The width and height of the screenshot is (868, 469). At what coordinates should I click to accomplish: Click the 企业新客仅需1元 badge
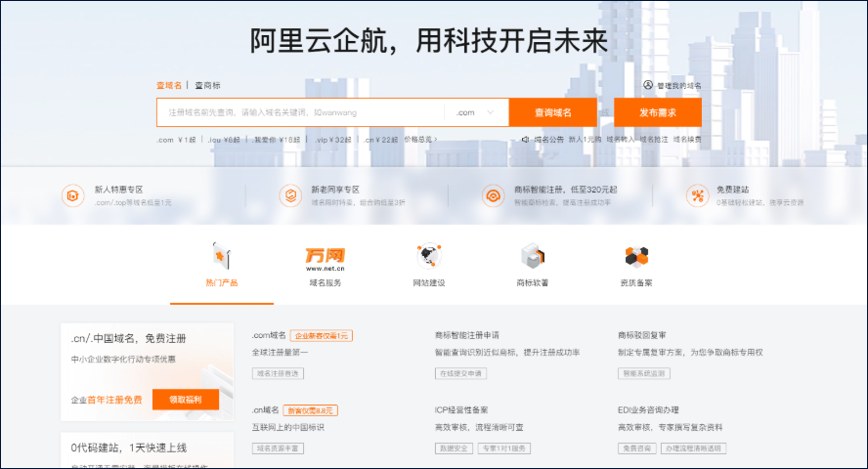point(321,336)
